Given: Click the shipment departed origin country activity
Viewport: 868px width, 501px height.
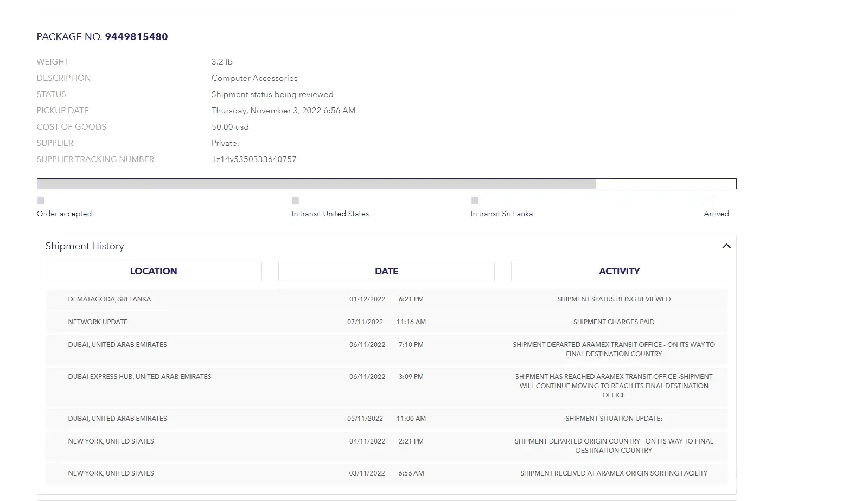Looking at the screenshot, I should coord(614,446).
